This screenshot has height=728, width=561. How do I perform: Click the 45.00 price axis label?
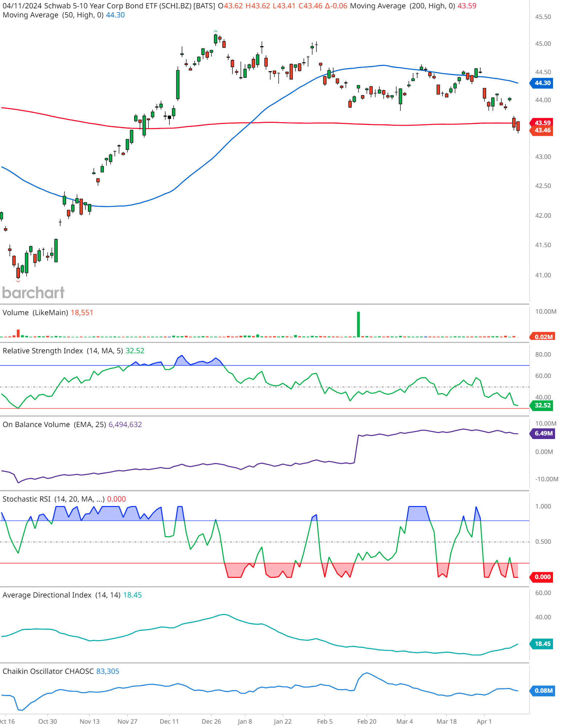pos(543,44)
